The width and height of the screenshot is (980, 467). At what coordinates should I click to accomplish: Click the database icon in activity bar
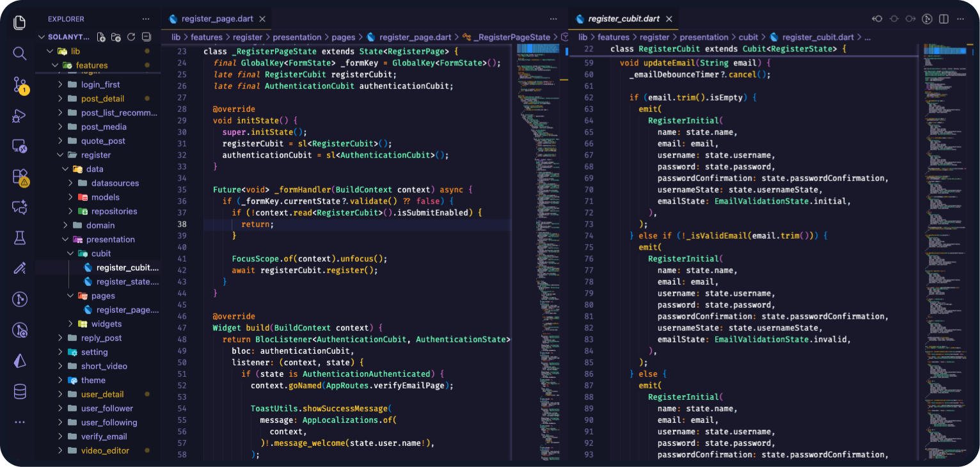coord(19,391)
